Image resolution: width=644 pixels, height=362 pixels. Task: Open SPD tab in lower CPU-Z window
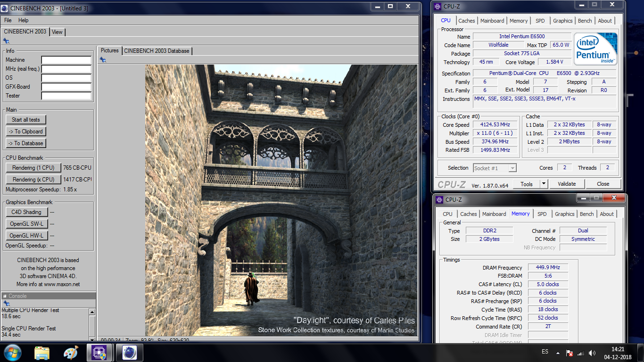pos(542,214)
